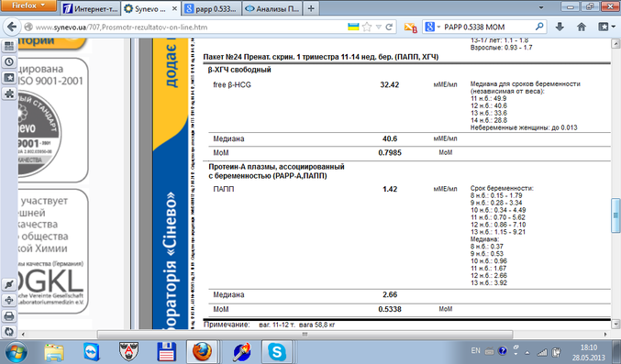
Task: Click the horizontal page scrollbar
Action: point(305,335)
